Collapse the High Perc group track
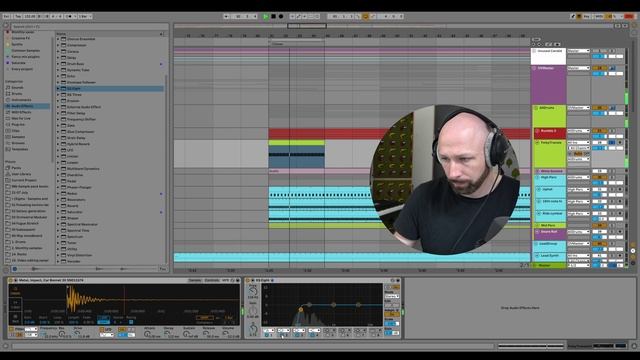The width and height of the screenshot is (640, 360). 537,178
